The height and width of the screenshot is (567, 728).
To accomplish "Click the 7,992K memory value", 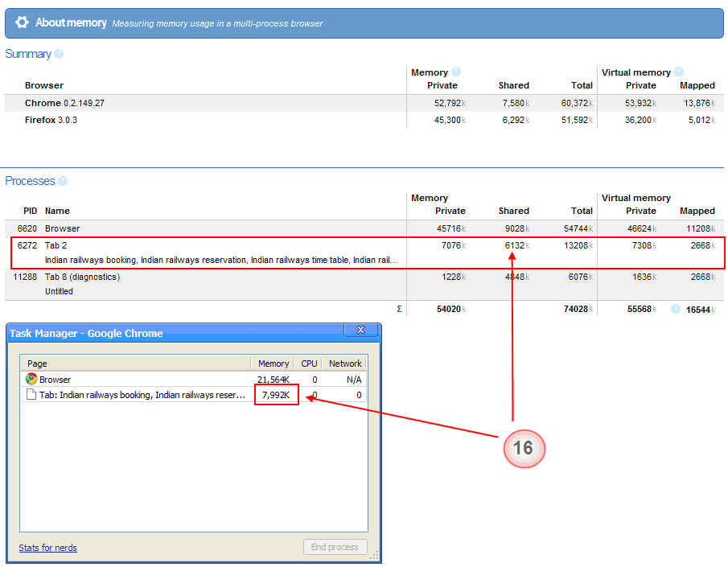I will pos(276,395).
